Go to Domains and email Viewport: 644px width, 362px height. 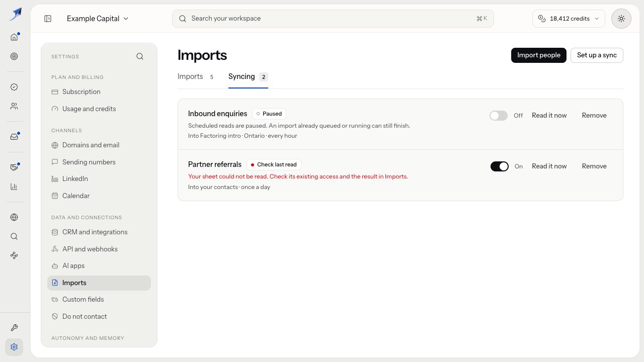99,145
